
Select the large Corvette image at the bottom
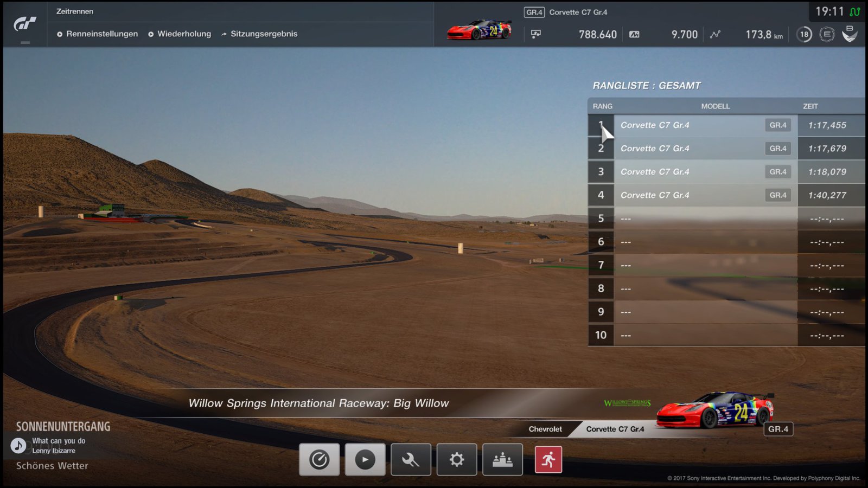coord(715,410)
